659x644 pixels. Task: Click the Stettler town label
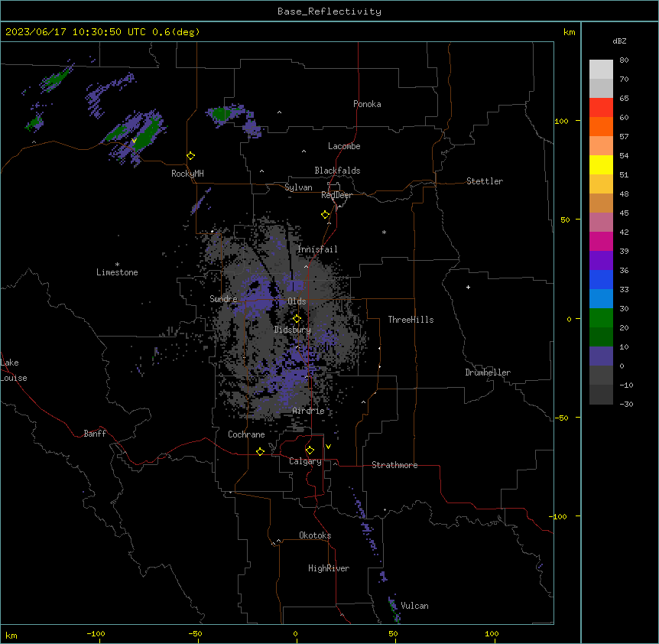point(485,181)
